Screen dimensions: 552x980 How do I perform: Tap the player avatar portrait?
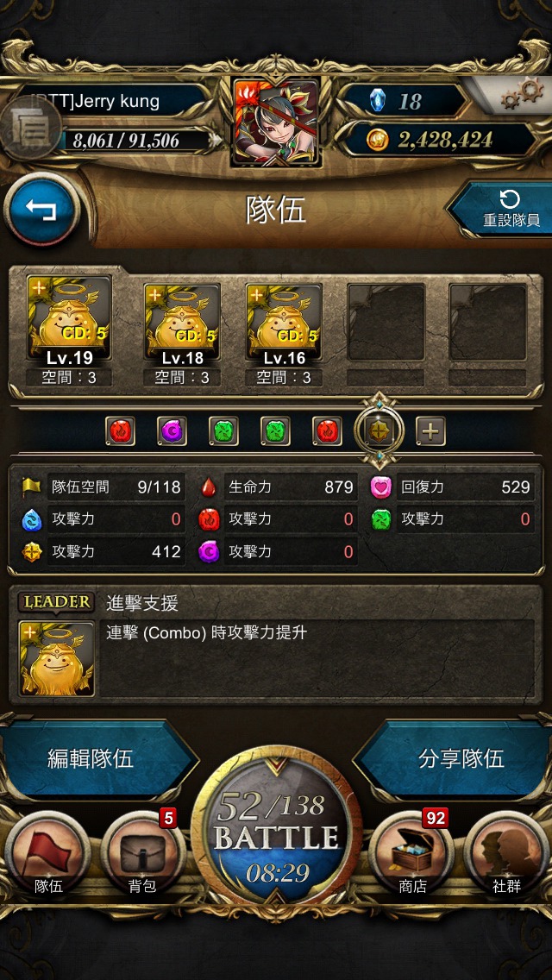point(276,122)
